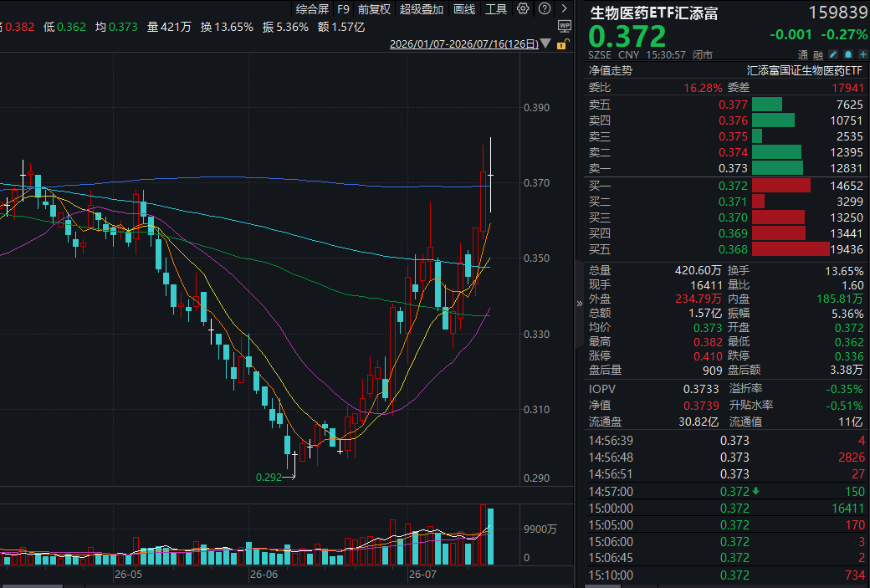
Task: Expand more toolbar options chevron
Action: [x=565, y=8]
